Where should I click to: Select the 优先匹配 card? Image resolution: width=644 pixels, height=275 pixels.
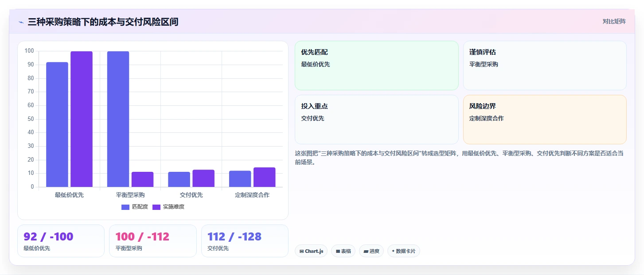click(376, 66)
